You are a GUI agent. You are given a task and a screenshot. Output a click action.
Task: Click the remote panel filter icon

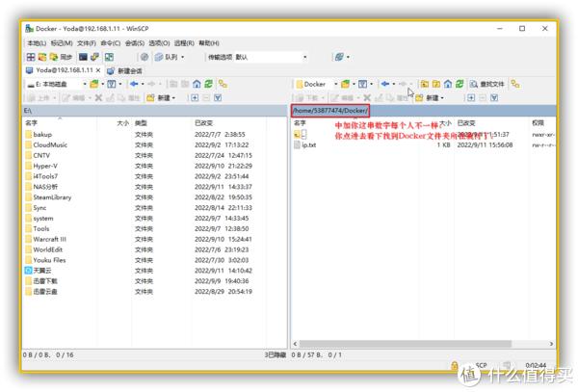point(363,84)
